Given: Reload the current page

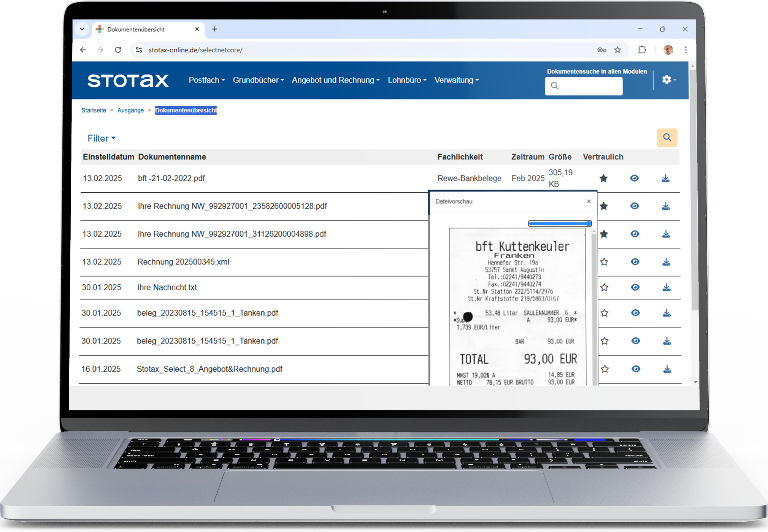Looking at the screenshot, I should [118, 50].
